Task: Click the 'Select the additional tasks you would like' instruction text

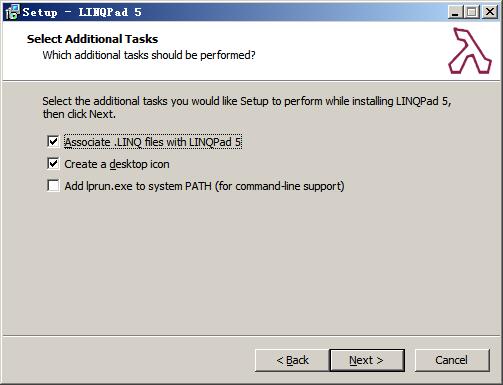Action: click(x=140, y=101)
